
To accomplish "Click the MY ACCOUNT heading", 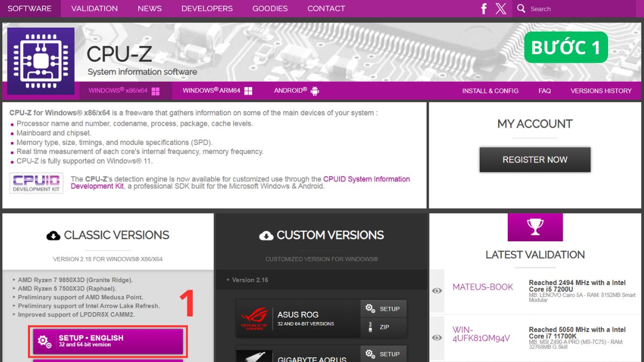I will coord(535,124).
